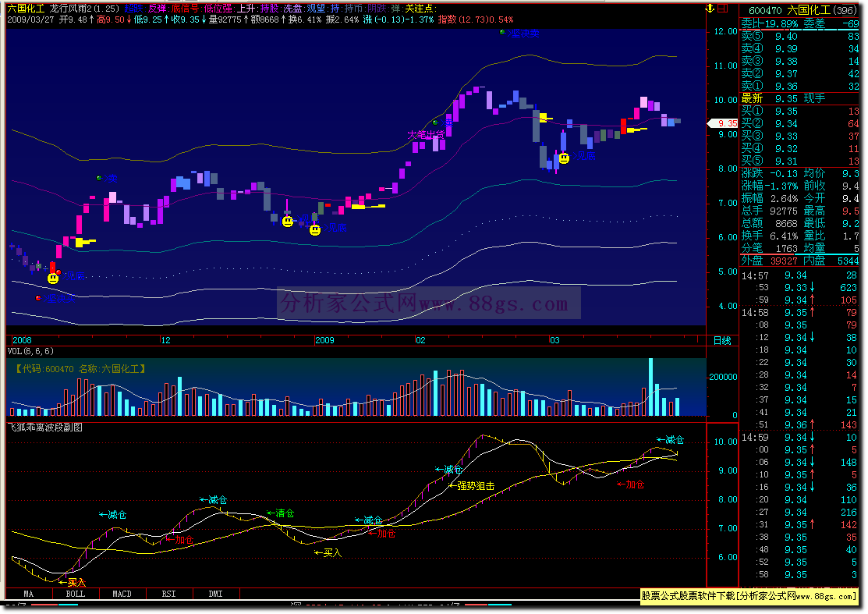This screenshot has height=614, width=868.
Task: Click the green dot beside top 坚决卖 signal
Action: pos(502,32)
